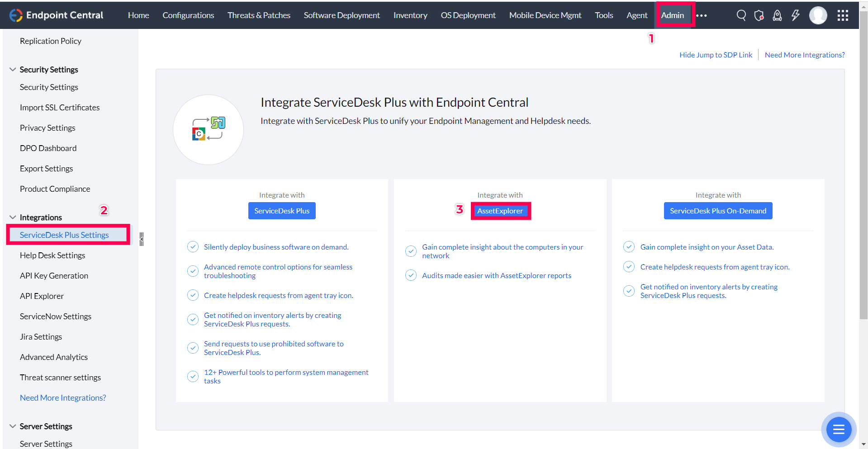Open the rocket what's-new icon
The height and width of the screenshot is (449, 868).
tap(777, 15)
